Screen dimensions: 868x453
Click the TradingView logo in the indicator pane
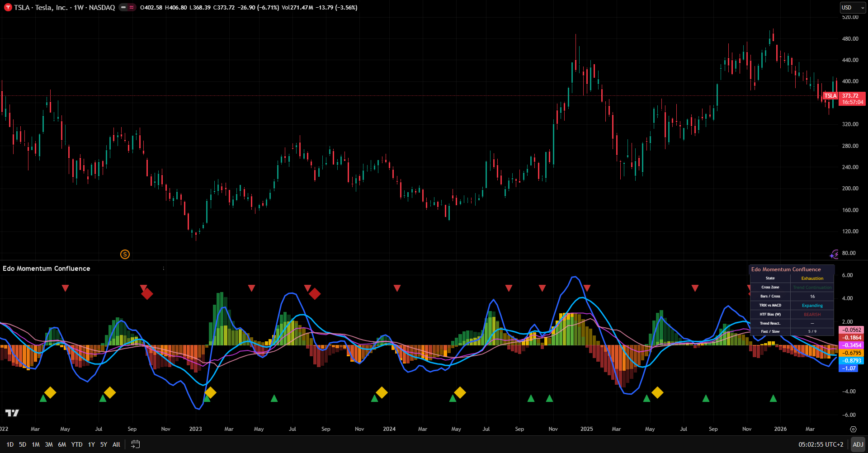12,413
